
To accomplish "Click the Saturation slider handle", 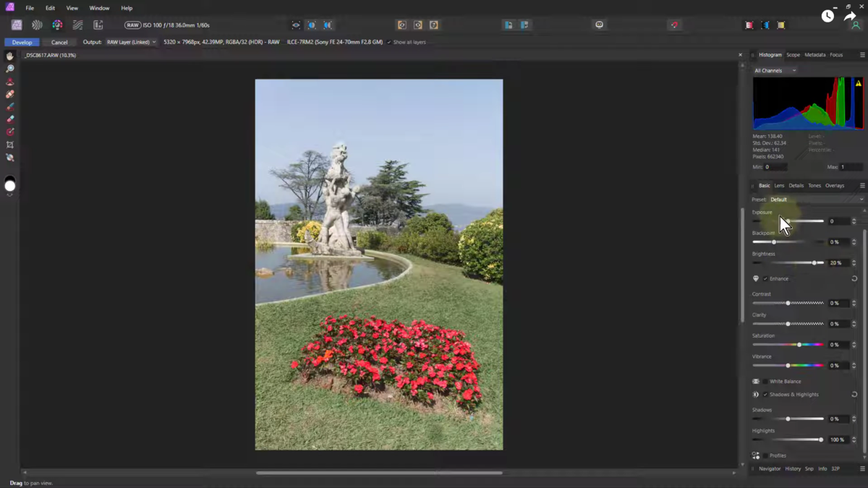I will pyautogui.click(x=799, y=345).
